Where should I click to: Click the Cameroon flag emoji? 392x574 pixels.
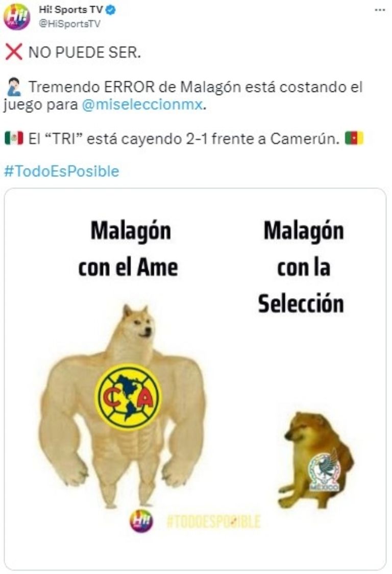point(354,138)
